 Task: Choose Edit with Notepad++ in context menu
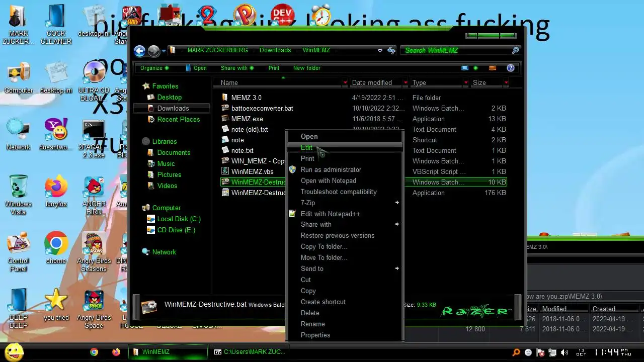tap(345, 214)
